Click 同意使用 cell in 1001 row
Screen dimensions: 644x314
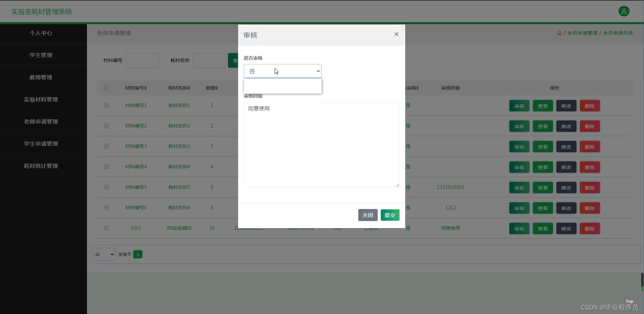450,228
